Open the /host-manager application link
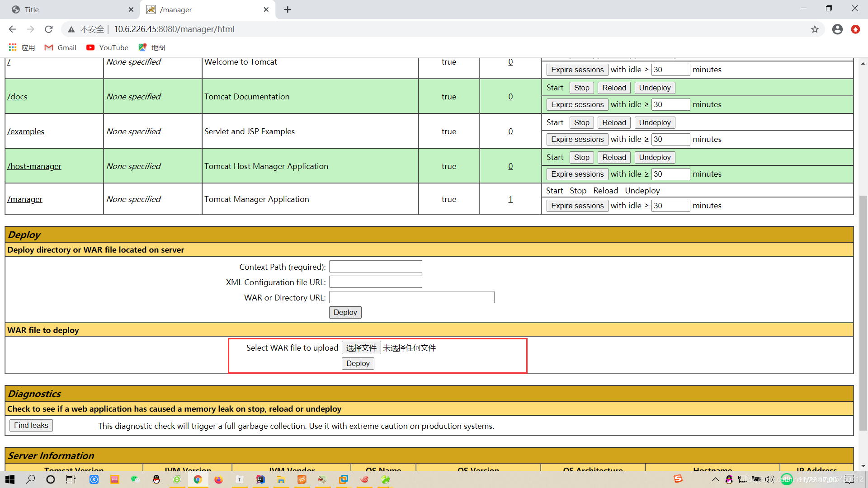 click(x=34, y=166)
